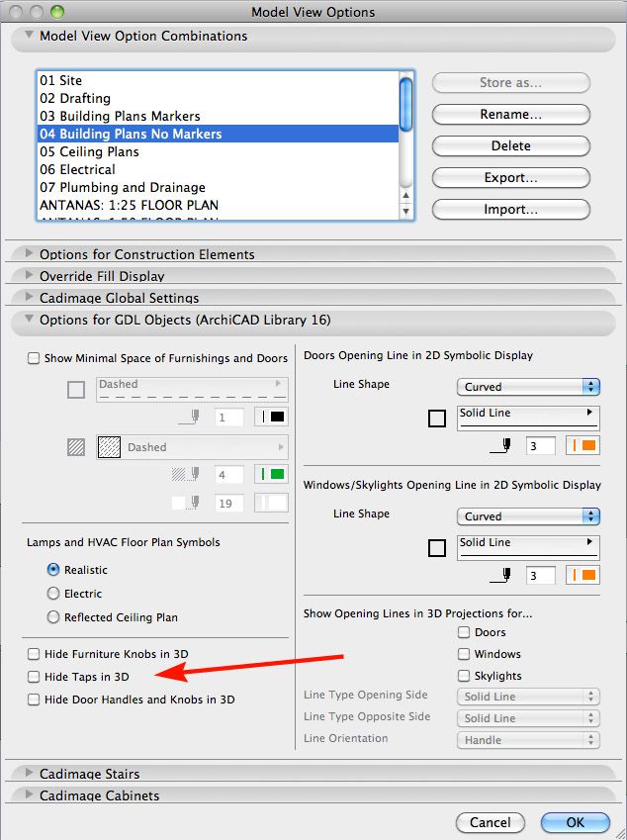The image size is (627, 840).
Task: Check Hide Furniture Knobs in 3D
Action: tap(34, 654)
